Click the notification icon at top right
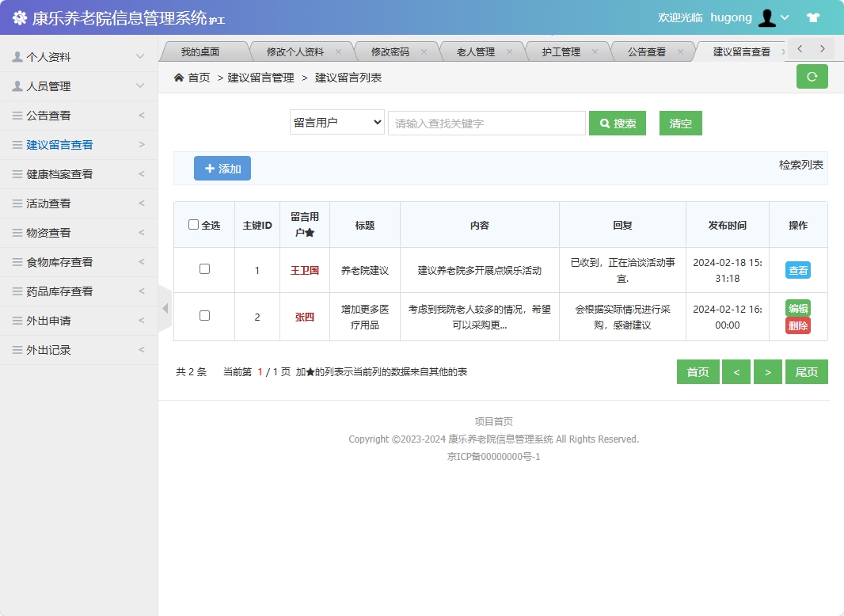 point(813,17)
